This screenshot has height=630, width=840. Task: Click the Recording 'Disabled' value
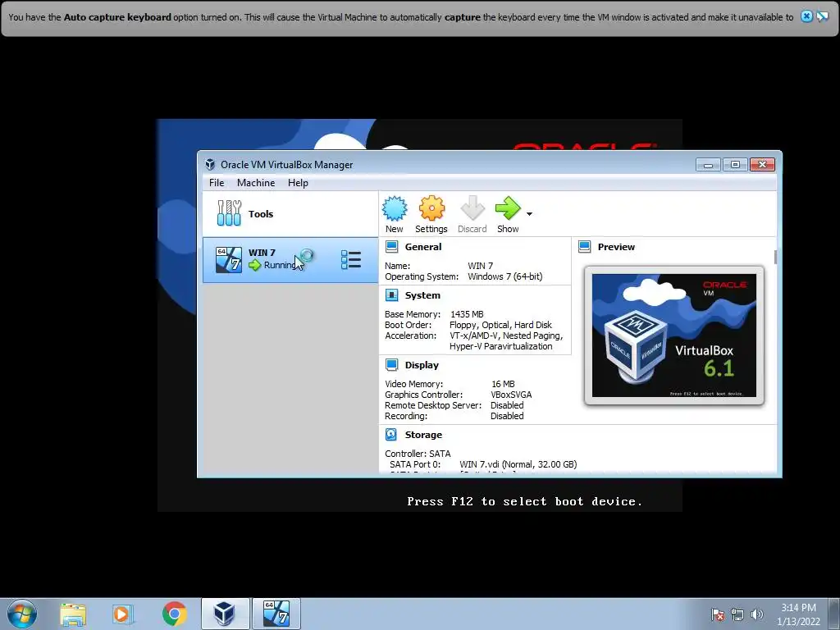click(x=507, y=416)
